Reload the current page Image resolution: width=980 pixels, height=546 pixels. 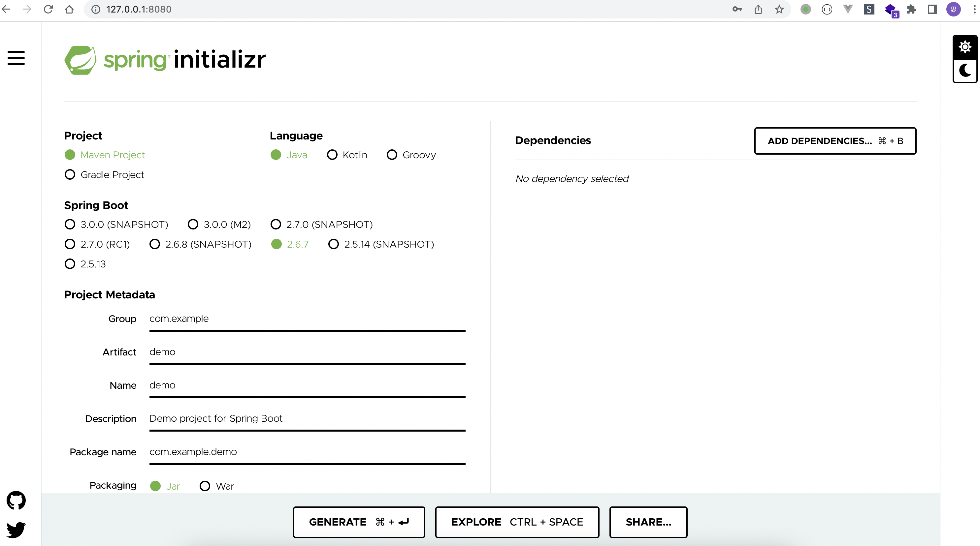(x=48, y=9)
